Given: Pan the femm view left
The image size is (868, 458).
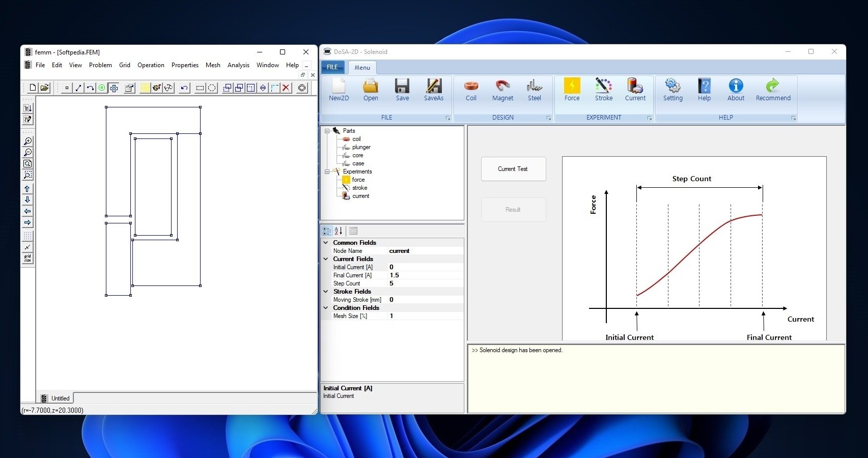Looking at the screenshot, I should click(x=27, y=211).
